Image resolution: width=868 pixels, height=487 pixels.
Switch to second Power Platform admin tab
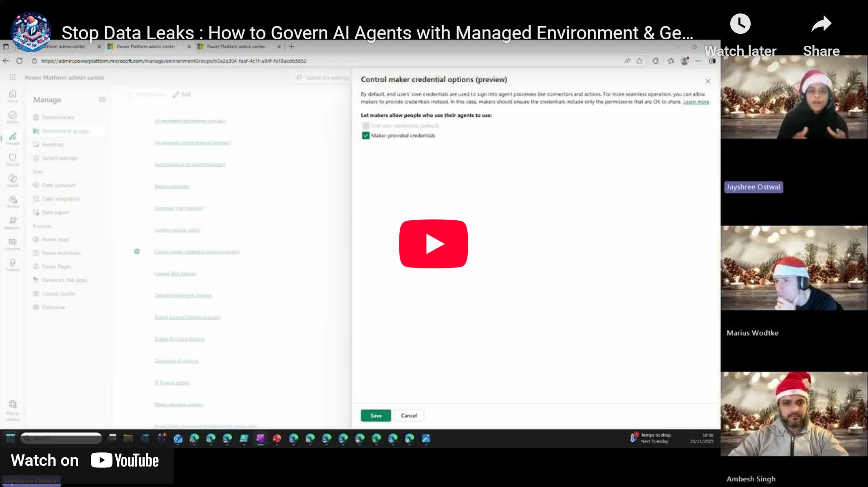pos(145,46)
